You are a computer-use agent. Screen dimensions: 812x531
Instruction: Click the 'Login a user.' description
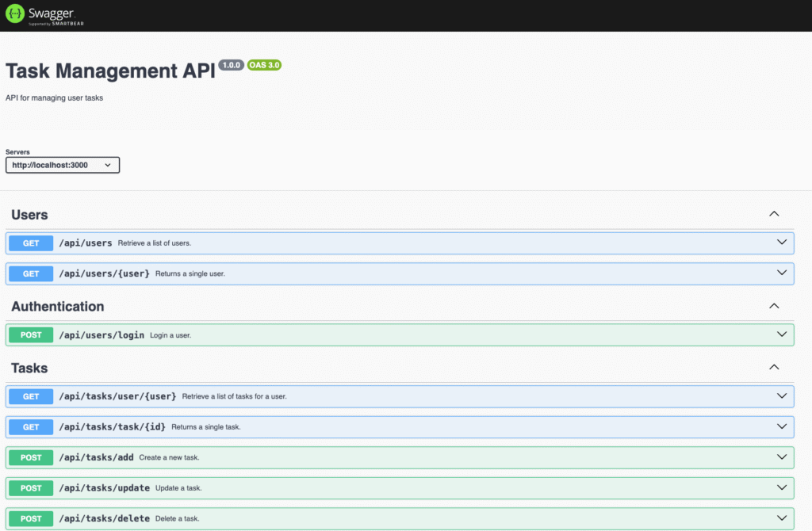(170, 335)
